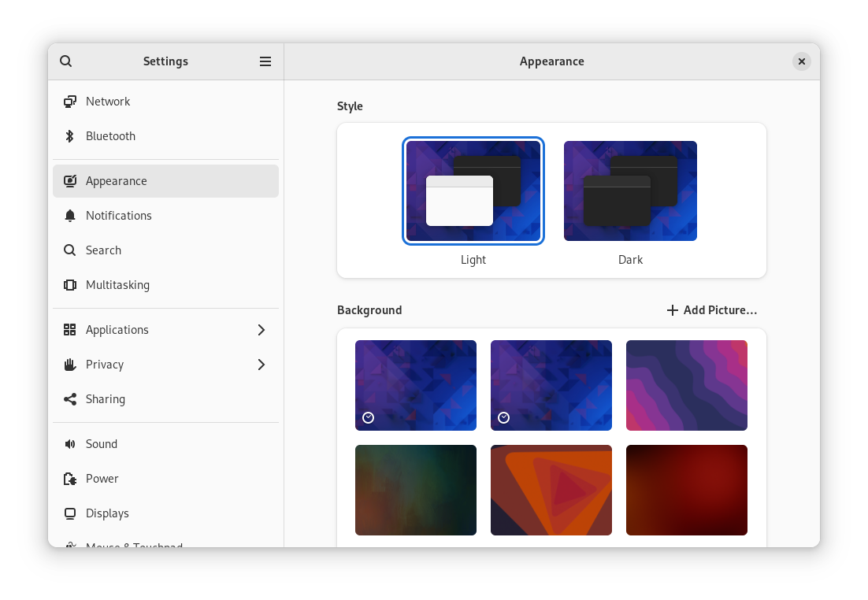Click the Multitasking icon in sidebar

(70, 285)
